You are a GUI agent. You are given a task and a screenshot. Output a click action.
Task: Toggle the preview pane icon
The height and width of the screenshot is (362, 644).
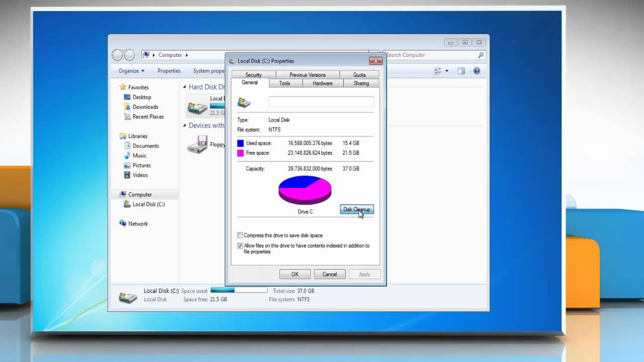pos(461,71)
